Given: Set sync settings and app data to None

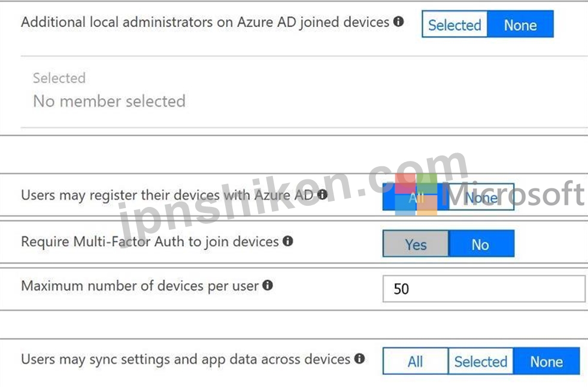Looking at the screenshot, I should coord(546,361).
